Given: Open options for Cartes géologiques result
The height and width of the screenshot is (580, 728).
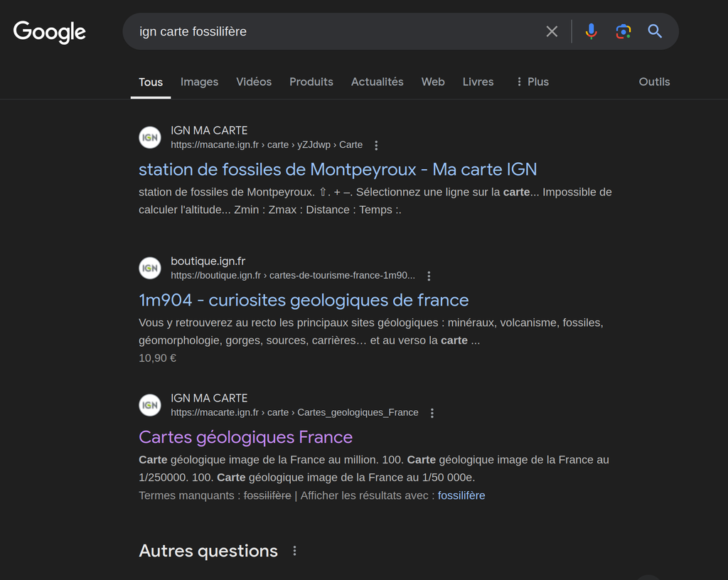Looking at the screenshot, I should [432, 413].
